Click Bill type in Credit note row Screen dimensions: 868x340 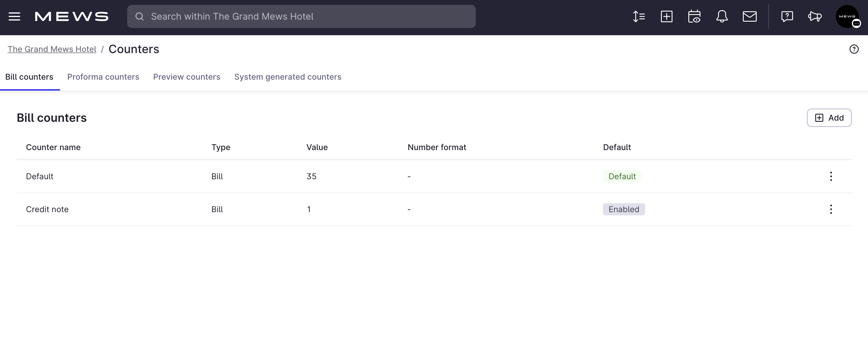(x=217, y=210)
